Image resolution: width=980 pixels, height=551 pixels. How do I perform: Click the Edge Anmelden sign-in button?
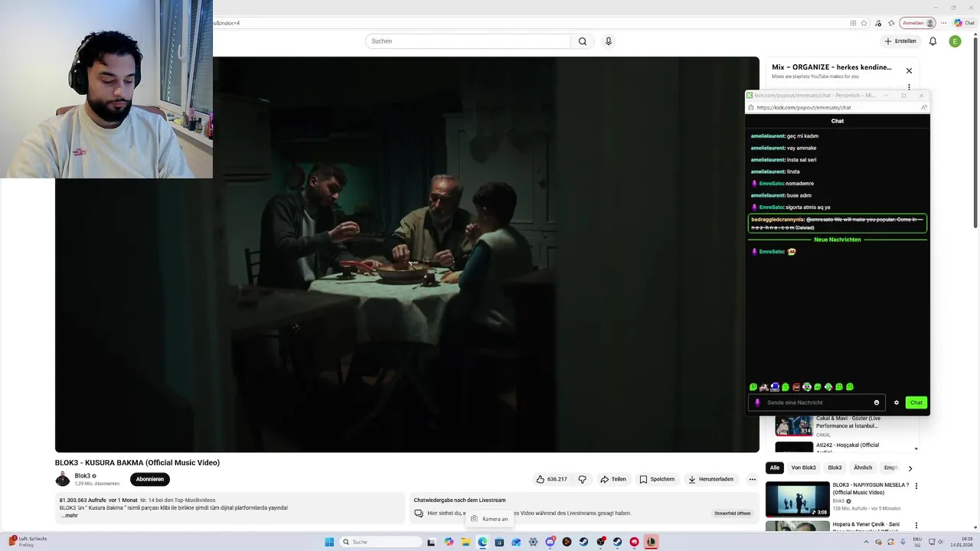click(x=918, y=23)
